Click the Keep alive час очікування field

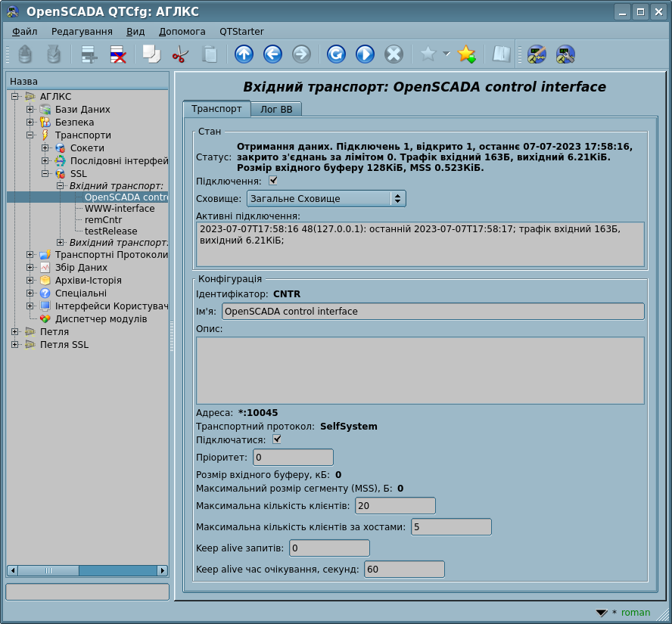pyautogui.click(x=404, y=570)
